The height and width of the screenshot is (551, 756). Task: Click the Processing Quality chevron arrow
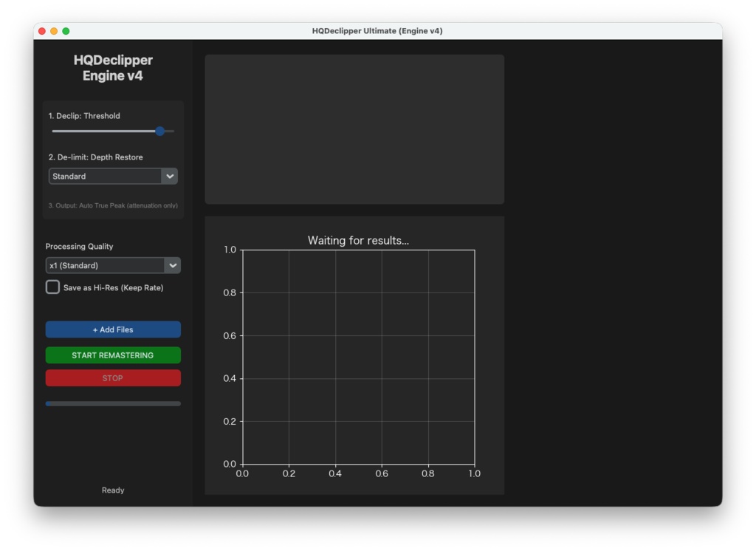(x=173, y=265)
